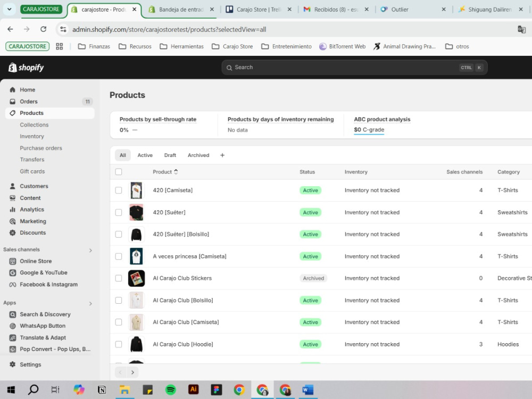
Task: Expand the Sales channels section chevron
Action: pyautogui.click(x=90, y=250)
